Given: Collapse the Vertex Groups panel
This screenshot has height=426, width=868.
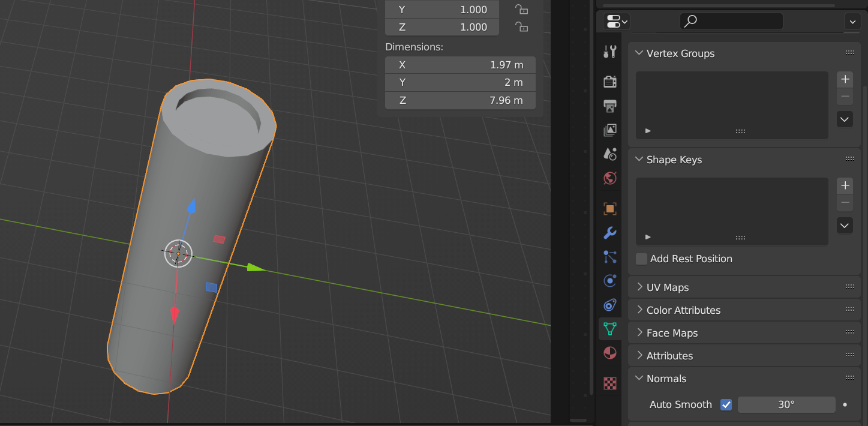Looking at the screenshot, I should (639, 53).
